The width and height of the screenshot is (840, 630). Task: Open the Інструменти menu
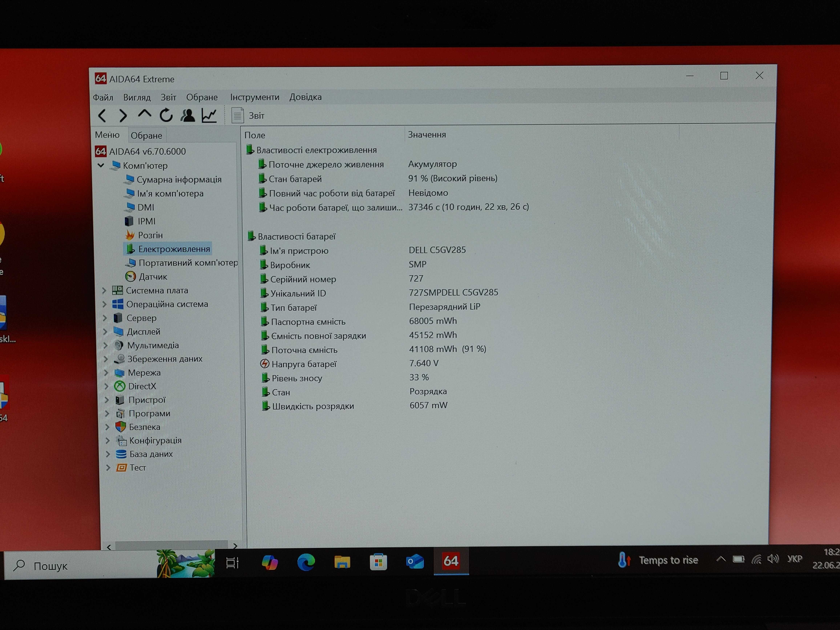(255, 97)
